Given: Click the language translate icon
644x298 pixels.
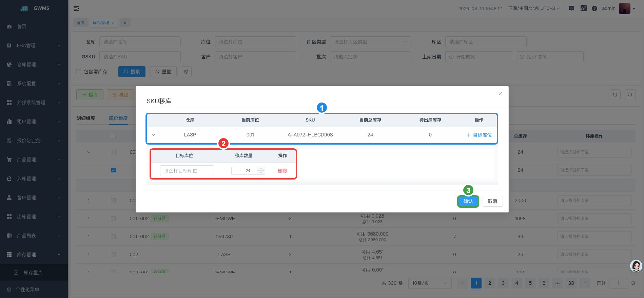Looking at the screenshot, I should click(584, 8).
